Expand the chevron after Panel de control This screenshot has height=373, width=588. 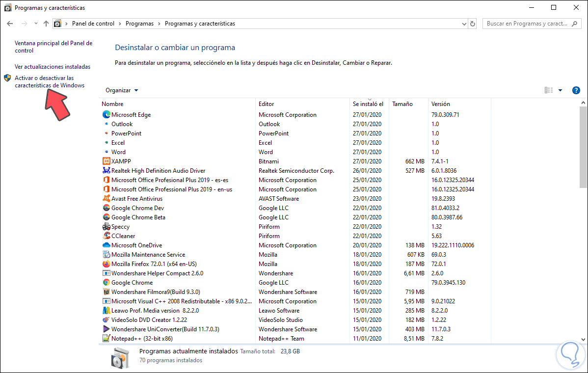(120, 24)
